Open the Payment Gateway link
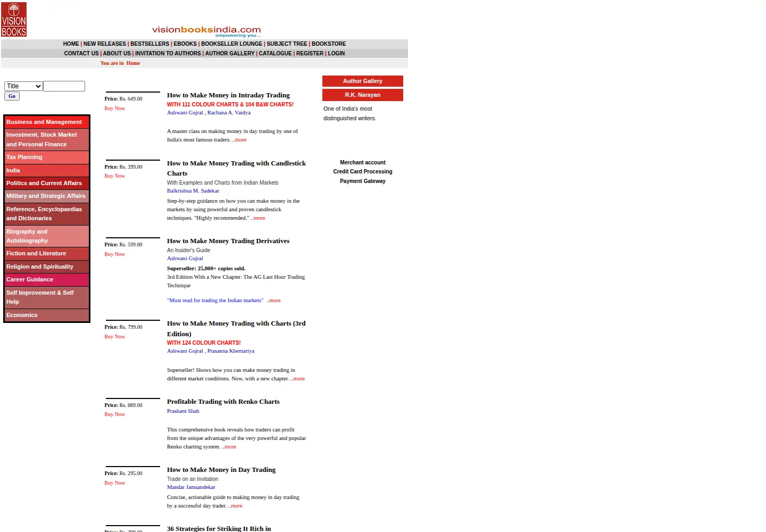The height and width of the screenshot is (532, 766). (363, 181)
